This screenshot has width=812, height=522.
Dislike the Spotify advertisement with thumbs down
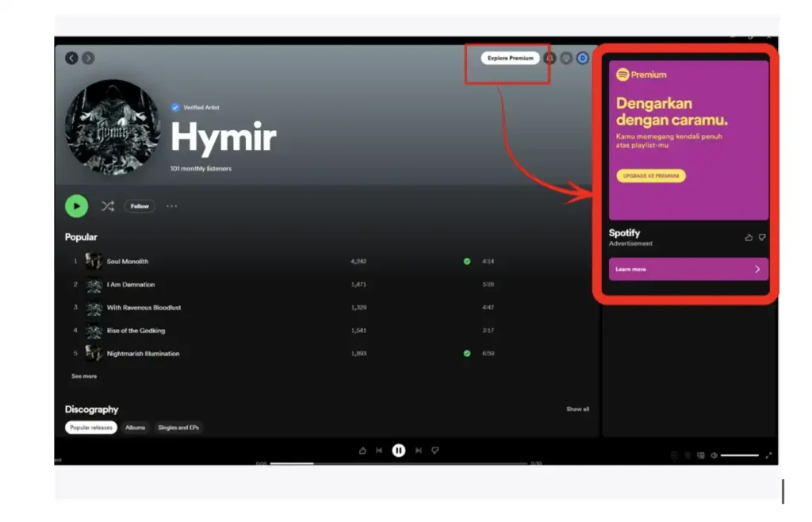click(762, 238)
